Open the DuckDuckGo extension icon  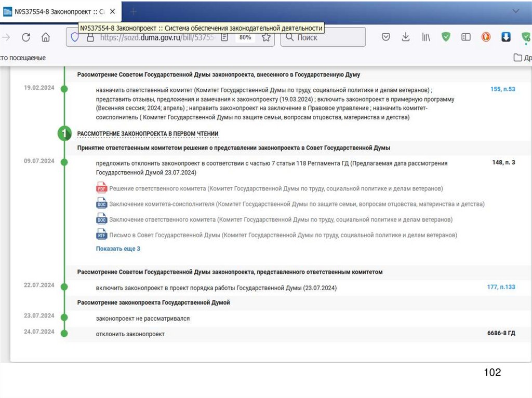coord(486,37)
